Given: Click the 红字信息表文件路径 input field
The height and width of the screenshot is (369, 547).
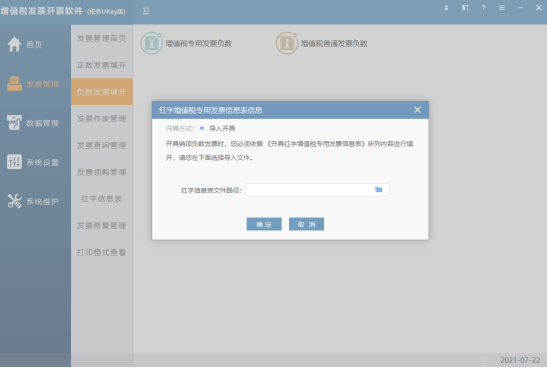Looking at the screenshot, I should pos(317,190).
